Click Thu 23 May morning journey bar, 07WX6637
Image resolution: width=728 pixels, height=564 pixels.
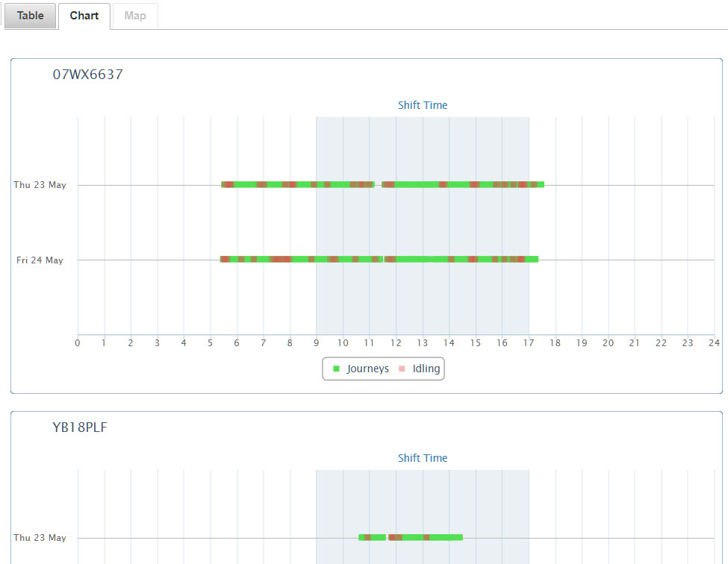[x=298, y=184]
